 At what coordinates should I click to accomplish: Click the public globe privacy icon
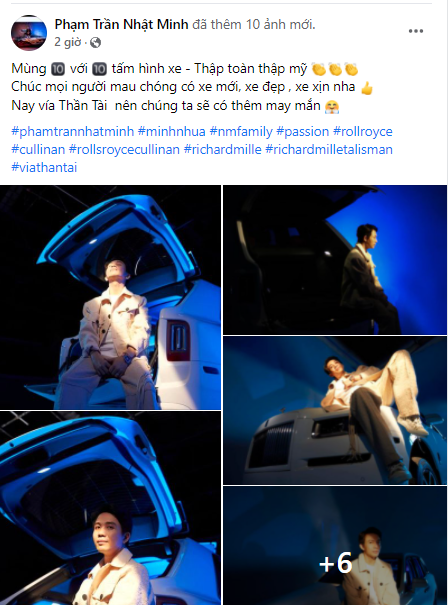pyautogui.click(x=95, y=42)
